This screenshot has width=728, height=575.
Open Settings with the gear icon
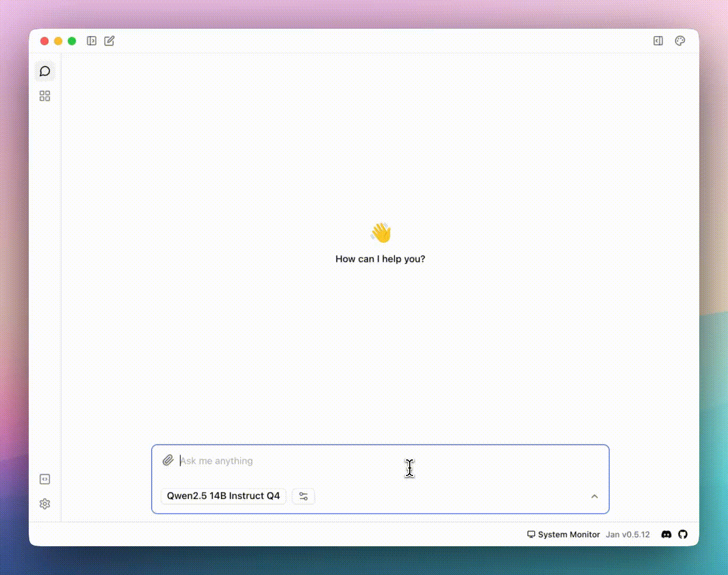click(45, 504)
